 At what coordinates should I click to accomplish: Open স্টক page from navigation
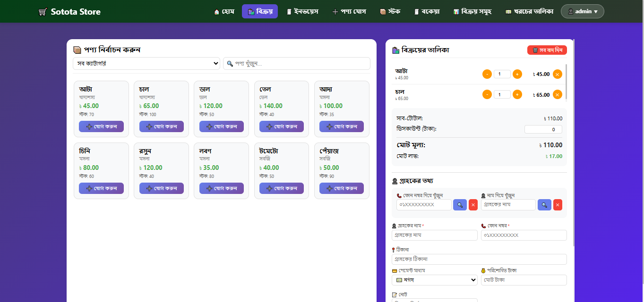390,11
